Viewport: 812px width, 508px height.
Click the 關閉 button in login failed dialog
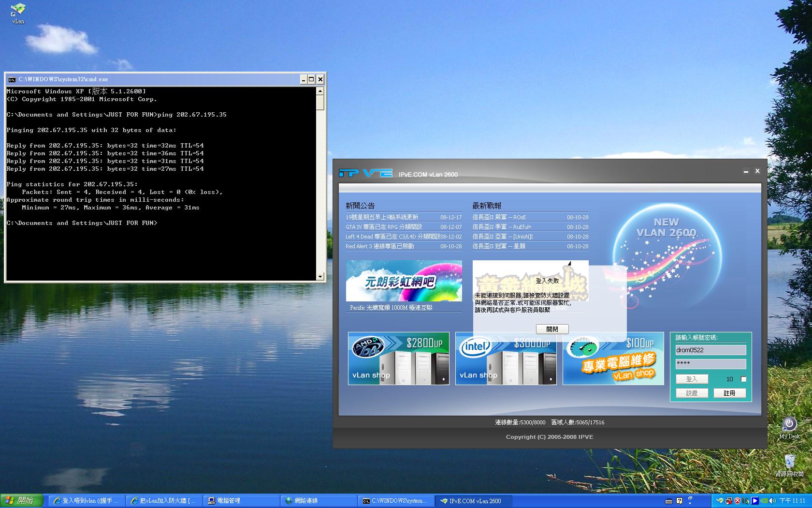[552, 329]
